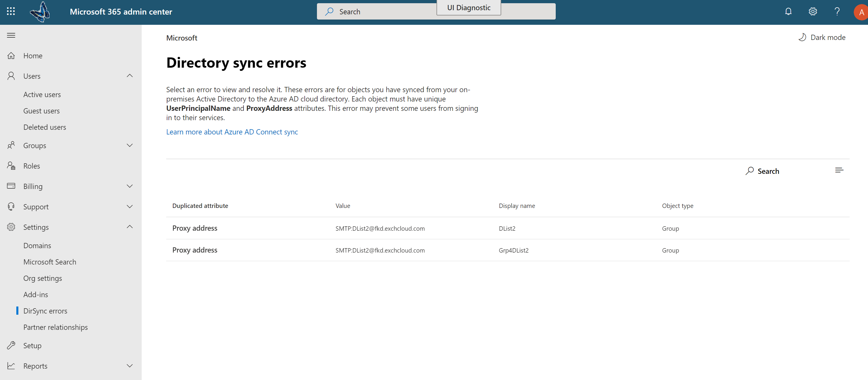Click the Microsoft 365 logo icon

[x=40, y=12]
